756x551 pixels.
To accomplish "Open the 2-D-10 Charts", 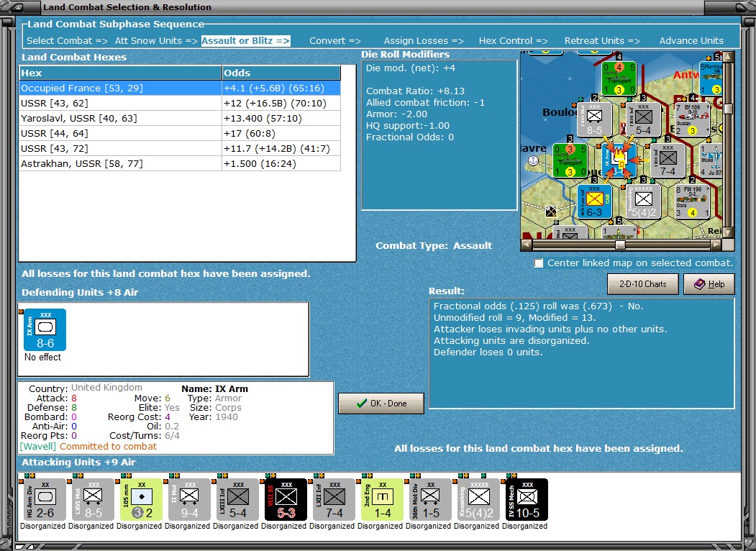I will pyautogui.click(x=642, y=284).
